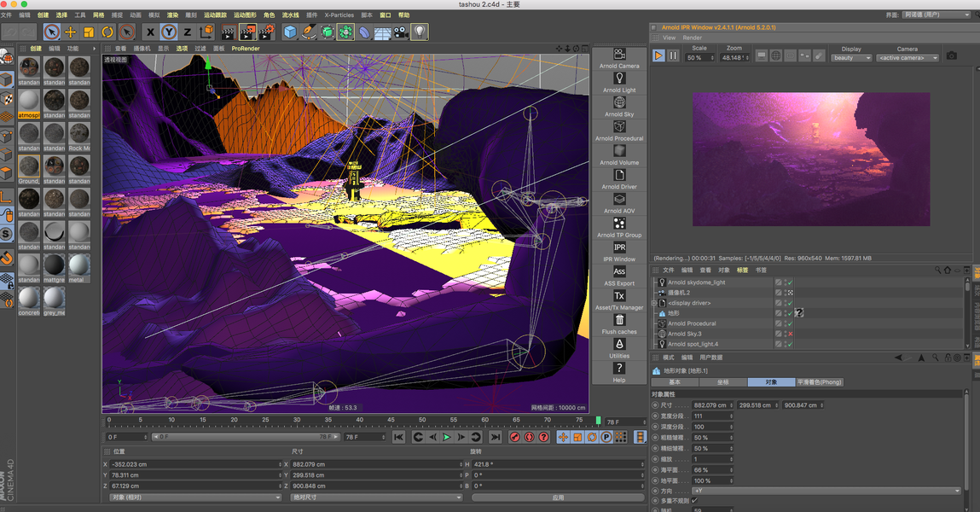Add a cube primitive object

click(x=290, y=32)
